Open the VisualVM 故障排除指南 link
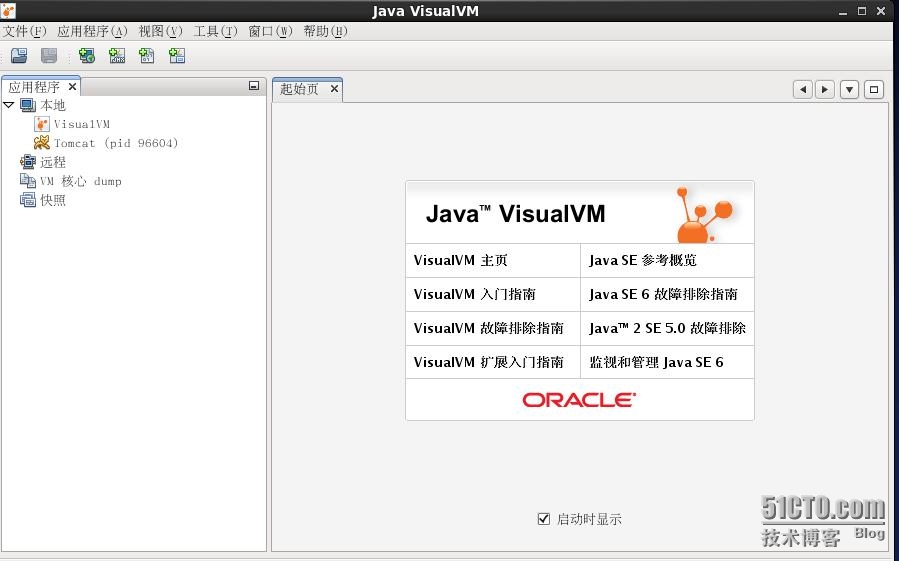 click(488, 328)
